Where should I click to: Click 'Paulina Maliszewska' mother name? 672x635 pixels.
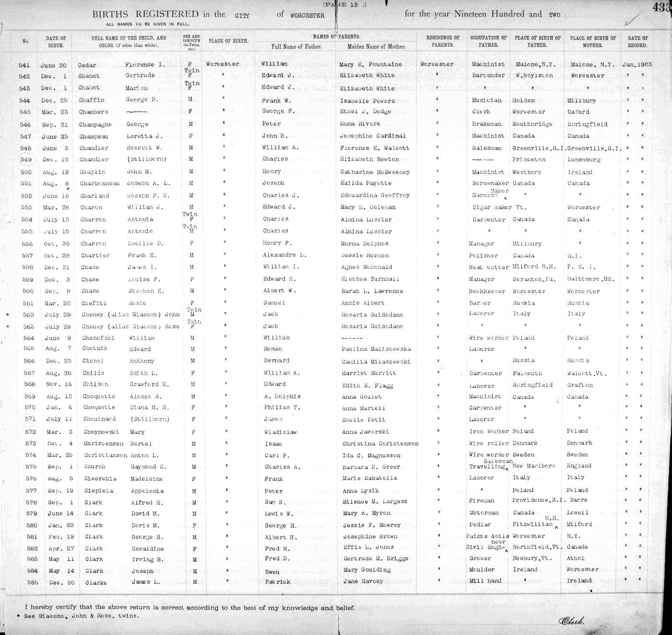tap(376, 349)
